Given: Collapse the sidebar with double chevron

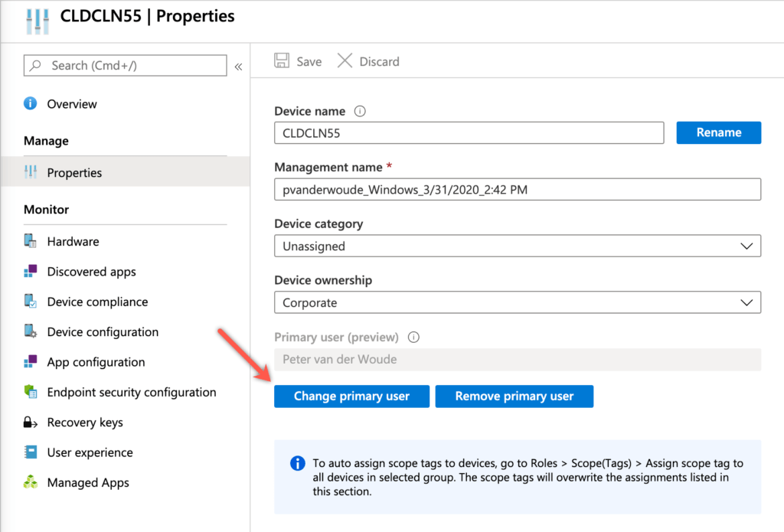Looking at the screenshot, I should pyautogui.click(x=238, y=67).
